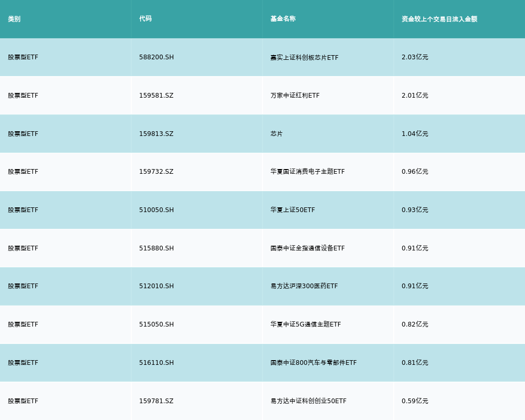Viewport: 525px width, 420px height.
Task: Select code 512010.SH
Action: pos(156,286)
